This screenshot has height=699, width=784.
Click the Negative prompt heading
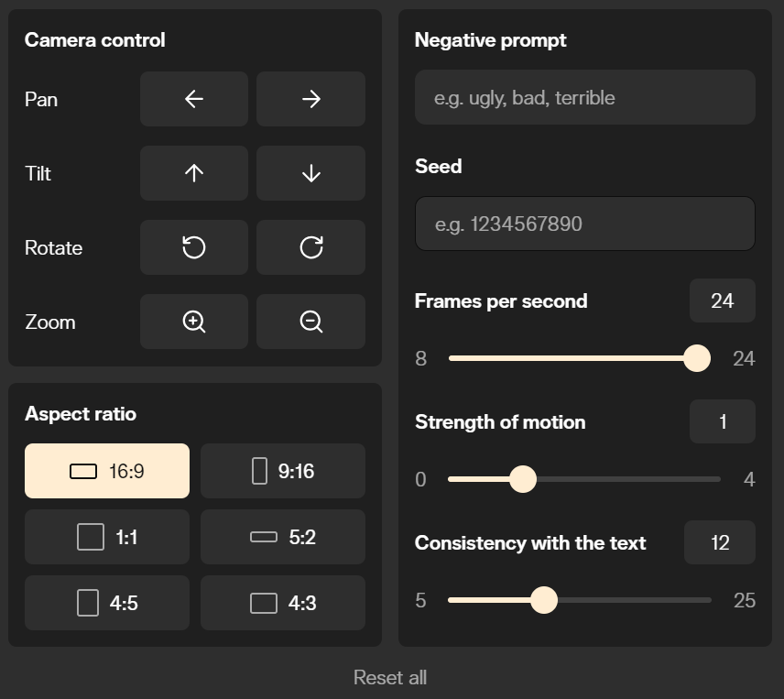(x=491, y=40)
